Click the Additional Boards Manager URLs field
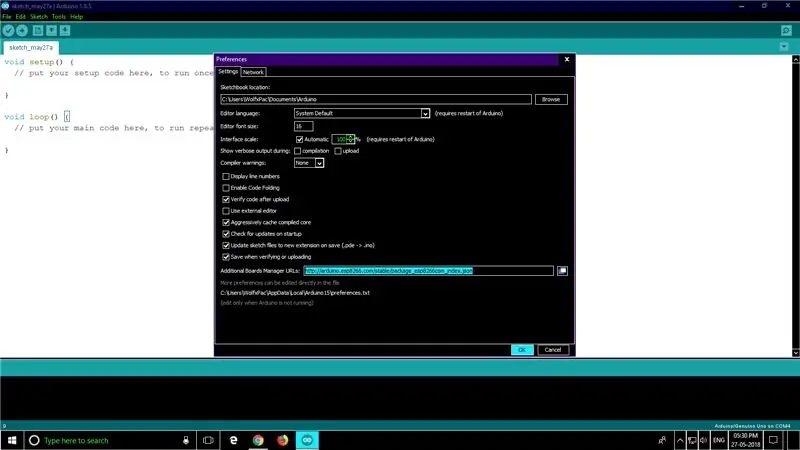Viewport: 800px width, 450px height. (429, 271)
